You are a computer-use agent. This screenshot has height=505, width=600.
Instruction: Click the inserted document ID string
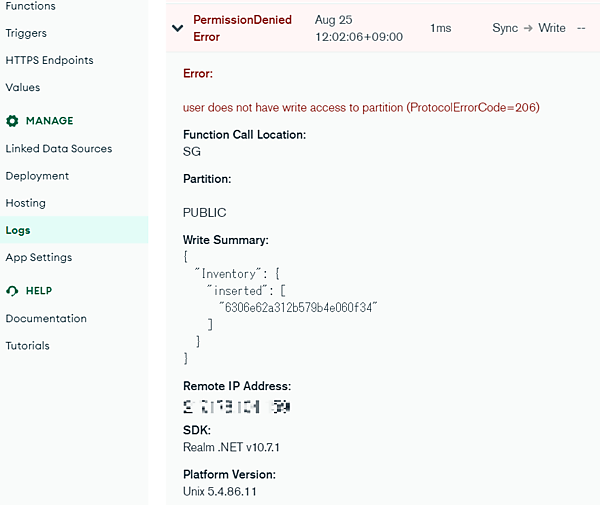296,307
